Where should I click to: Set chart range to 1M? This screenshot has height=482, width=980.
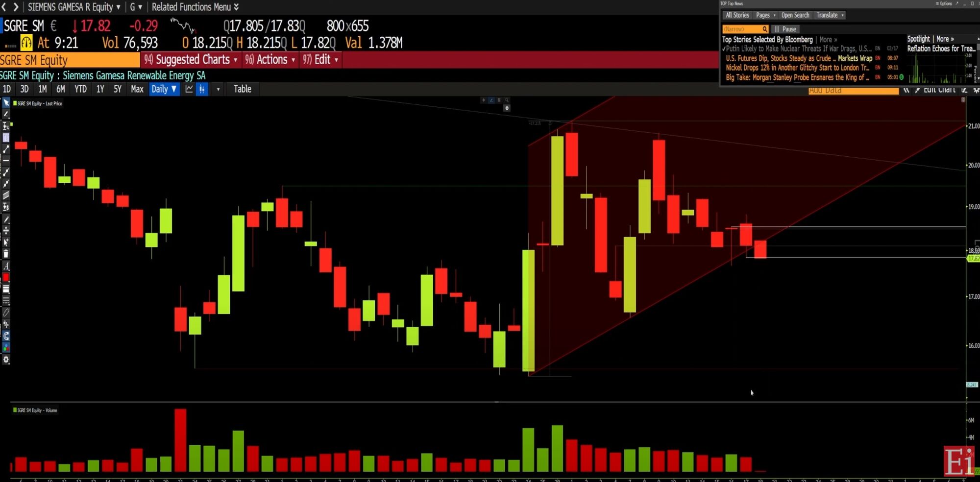tap(43, 89)
